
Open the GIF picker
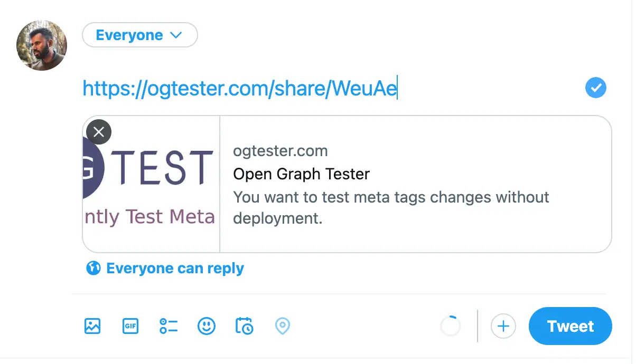[x=130, y=326]
